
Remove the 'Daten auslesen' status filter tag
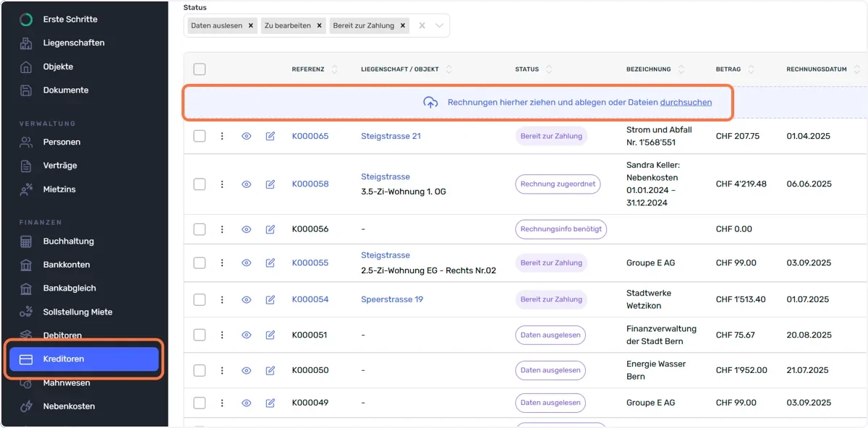coord(251,25)
